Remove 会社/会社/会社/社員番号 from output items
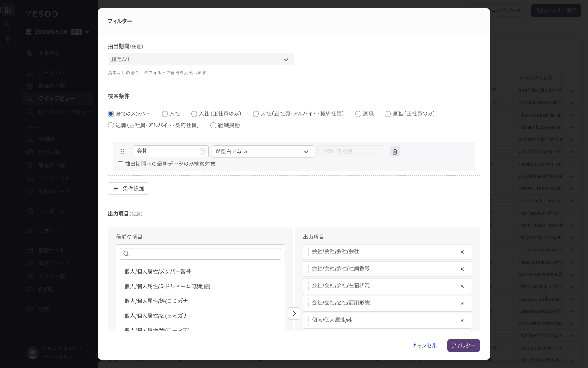 [462, 269]
